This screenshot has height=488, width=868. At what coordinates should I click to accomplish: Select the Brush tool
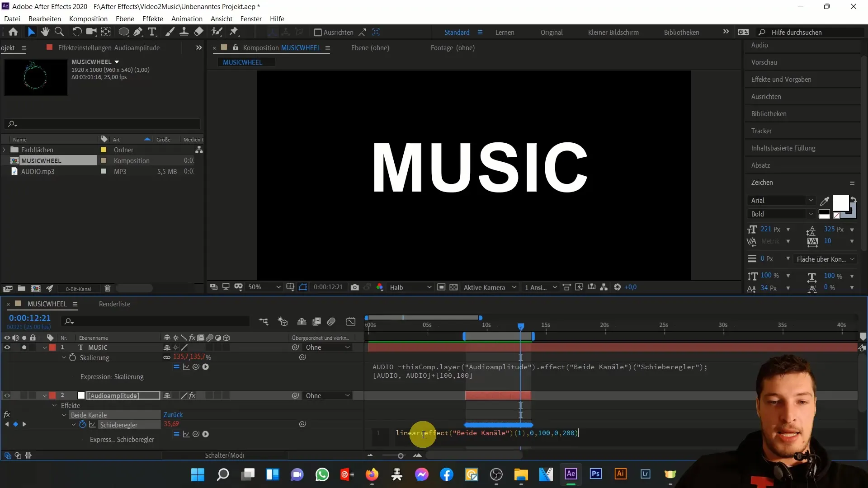pos(170,32)
